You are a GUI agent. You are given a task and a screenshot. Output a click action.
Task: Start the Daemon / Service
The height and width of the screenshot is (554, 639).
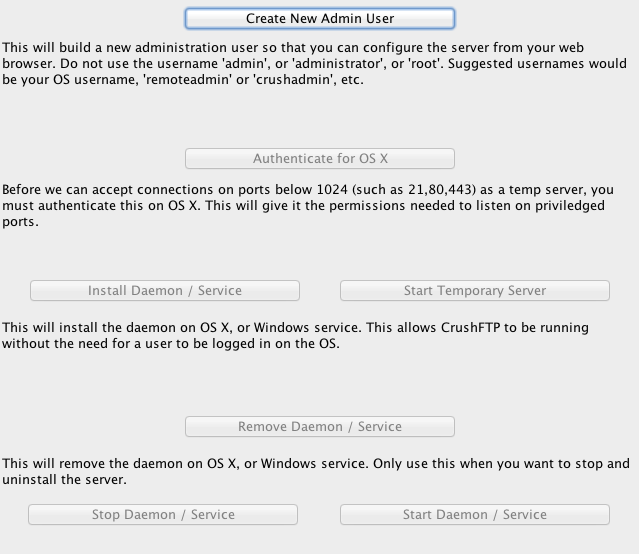(x=475, y=514)
